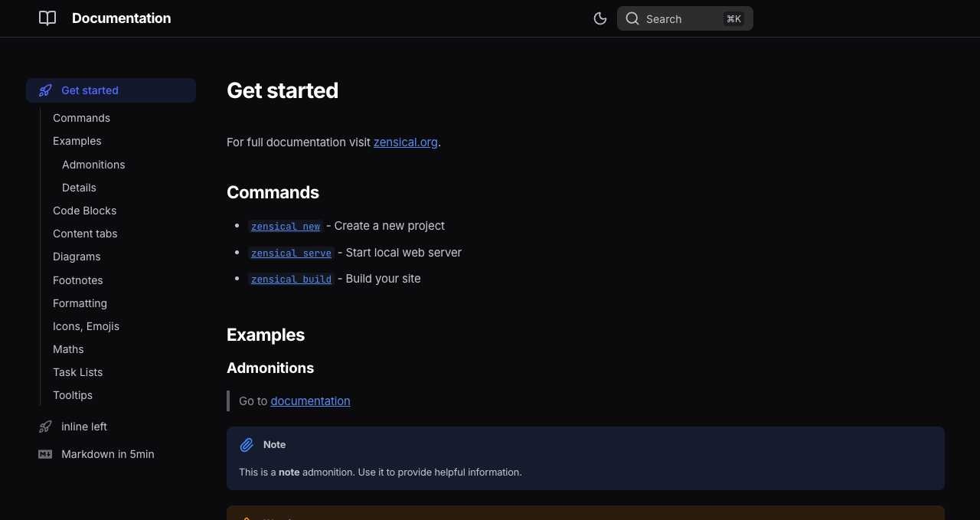Open the inline left page
This screenshot has height=520, width=980.
coord(84,427)
